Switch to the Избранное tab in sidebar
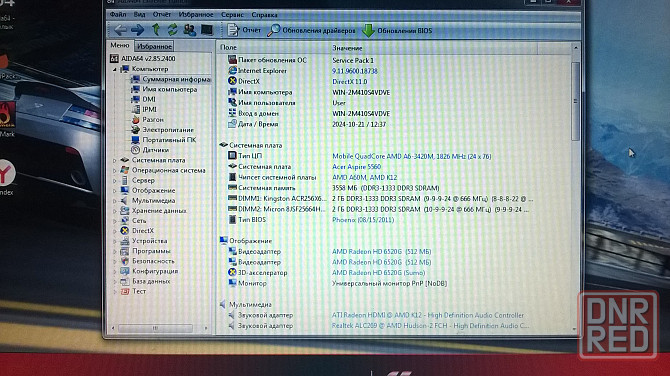The height and width of the screenshot is (376, 670). [x=154, y=46]
